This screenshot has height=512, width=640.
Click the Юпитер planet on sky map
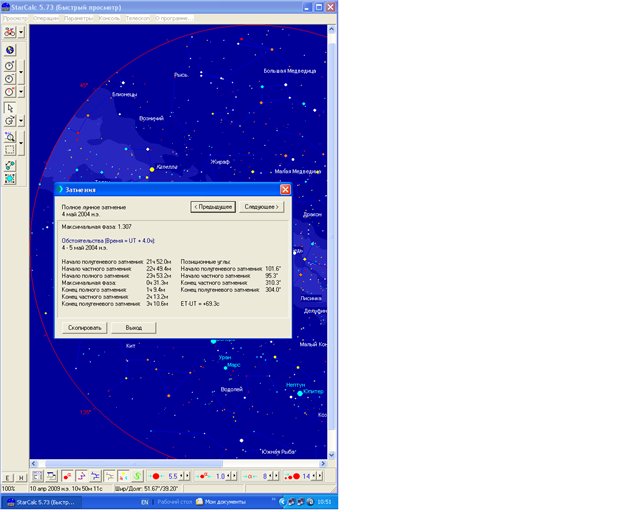[x=300, y=393]
